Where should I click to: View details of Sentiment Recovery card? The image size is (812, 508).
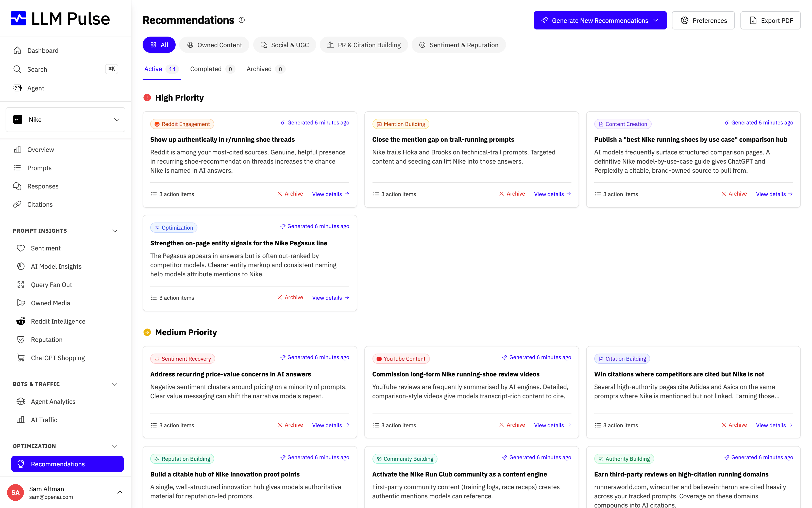(330, 425)
